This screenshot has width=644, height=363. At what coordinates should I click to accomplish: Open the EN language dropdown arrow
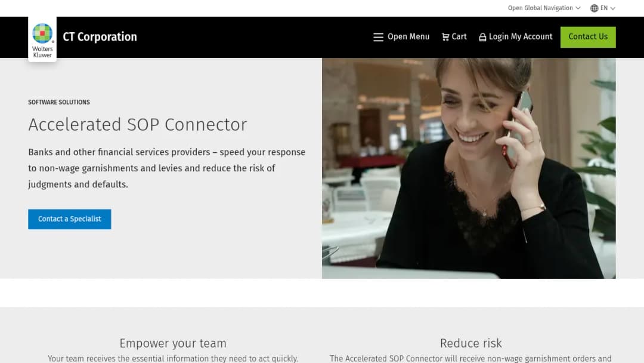(x=613, y=8)
